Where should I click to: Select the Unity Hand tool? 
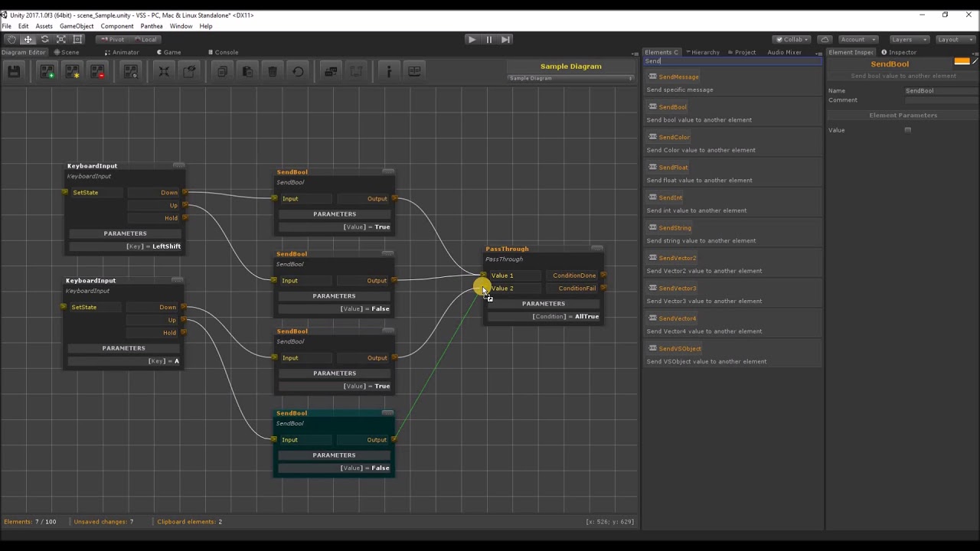tap(11, 39)
